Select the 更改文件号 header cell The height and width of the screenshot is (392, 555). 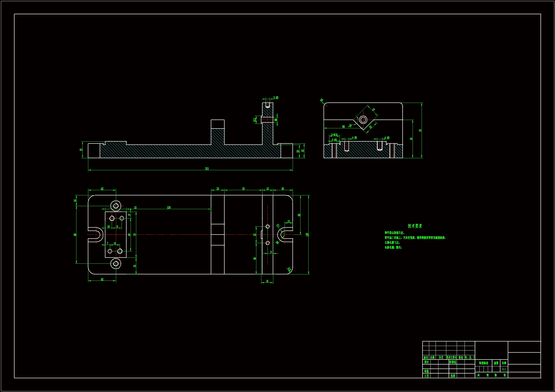tap(451, 357)
